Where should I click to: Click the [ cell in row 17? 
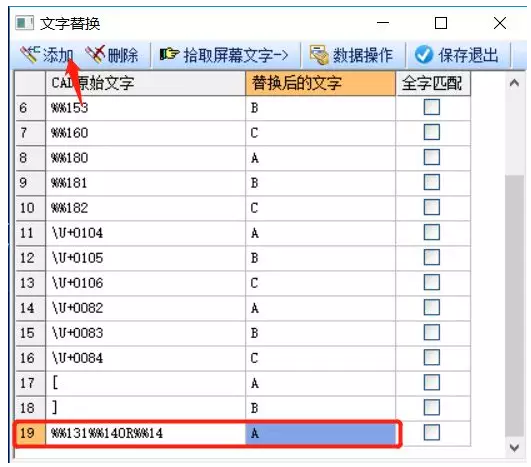pyautogui.click(x=145, y=384)
